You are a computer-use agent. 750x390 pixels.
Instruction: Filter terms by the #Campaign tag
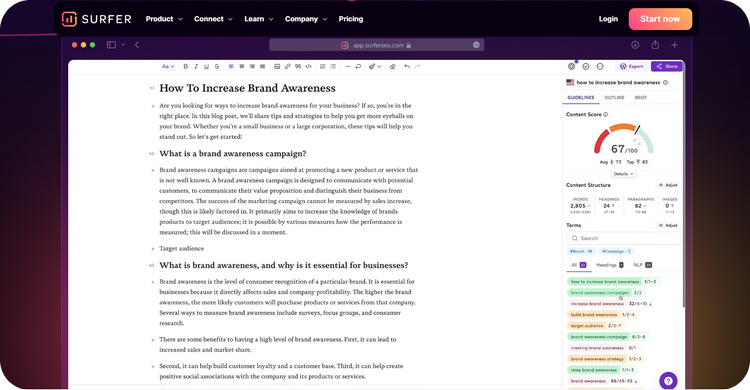616,251
